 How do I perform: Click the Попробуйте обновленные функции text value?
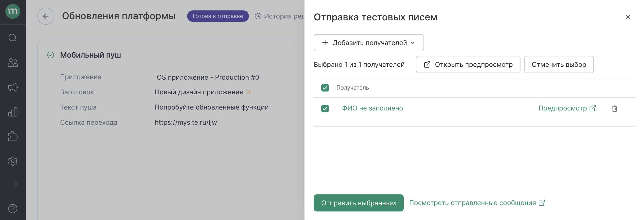point(212,107)
